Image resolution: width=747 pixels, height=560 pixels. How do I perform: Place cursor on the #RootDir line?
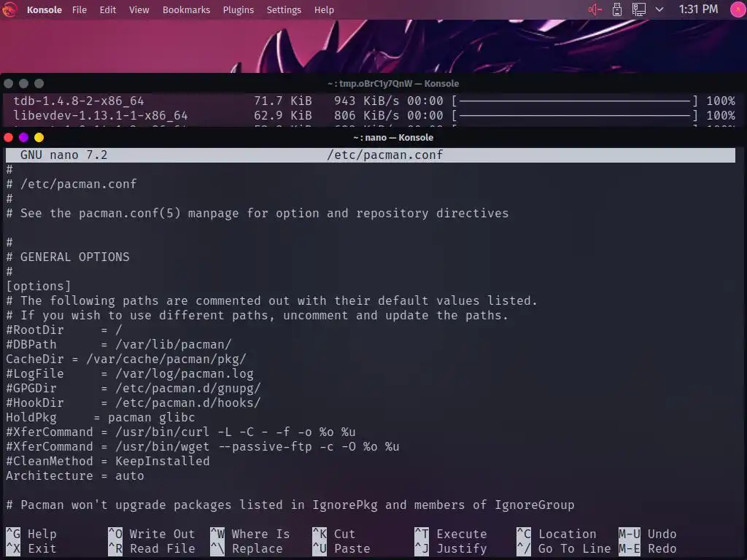(x=64, y=330)
